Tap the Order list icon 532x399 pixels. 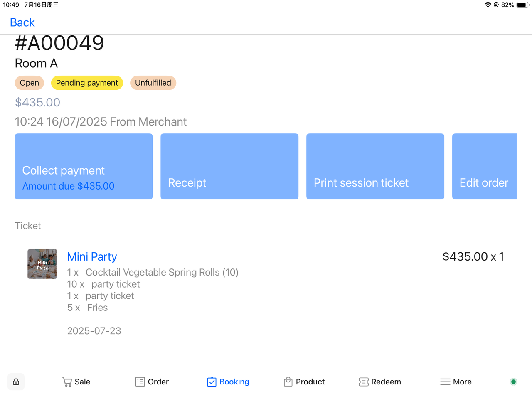point(140,382)
